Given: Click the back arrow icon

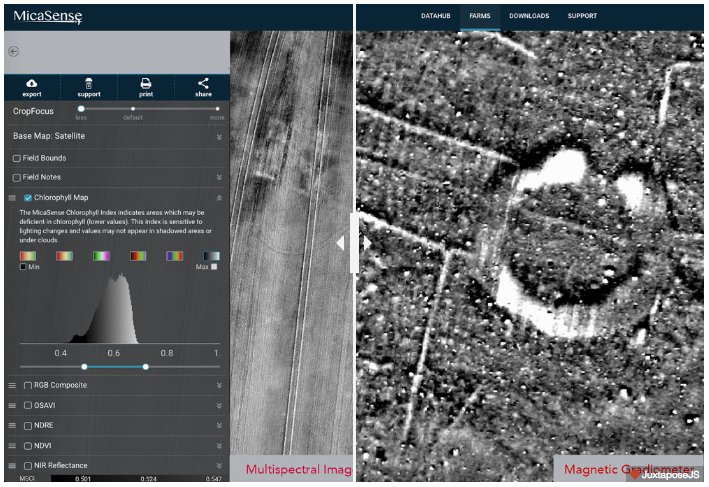Looking at the screenshot, I should [14, 52].
